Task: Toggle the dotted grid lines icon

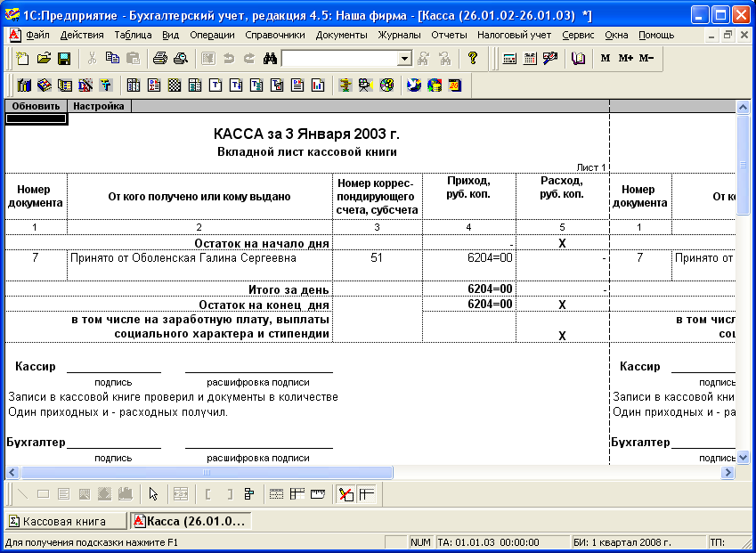Action: (277, 493)
